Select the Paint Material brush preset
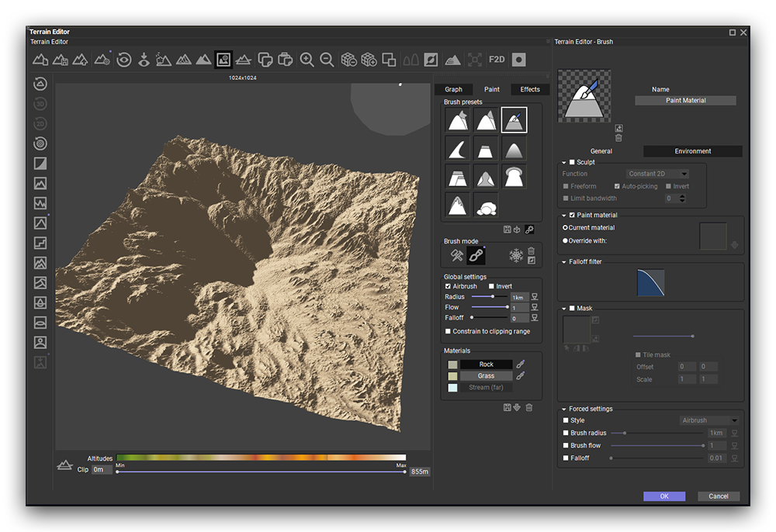Image resolution: width=776 pixels, height=532 pixels. 514,119
